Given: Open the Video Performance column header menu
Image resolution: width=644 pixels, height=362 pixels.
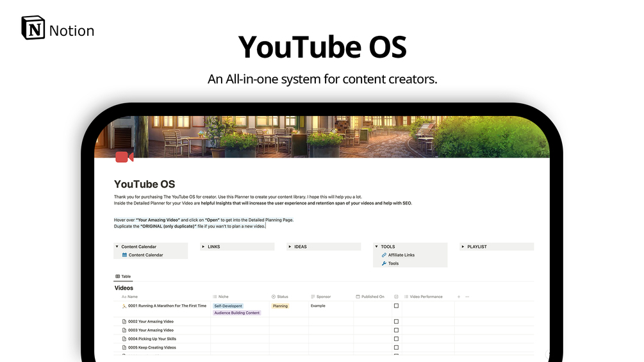Looking at the screenshot, I should coord(424,297).
